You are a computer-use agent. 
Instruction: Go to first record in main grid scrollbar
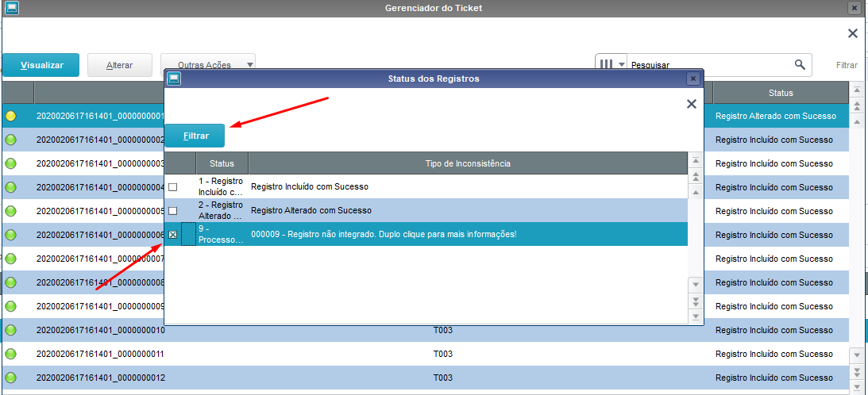point(857,90)
